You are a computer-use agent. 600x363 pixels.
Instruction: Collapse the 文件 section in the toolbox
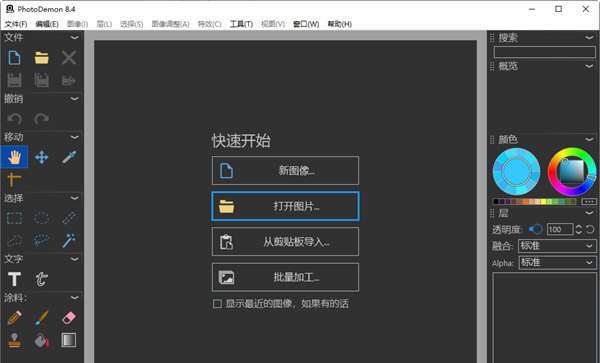tap(75, 37)
